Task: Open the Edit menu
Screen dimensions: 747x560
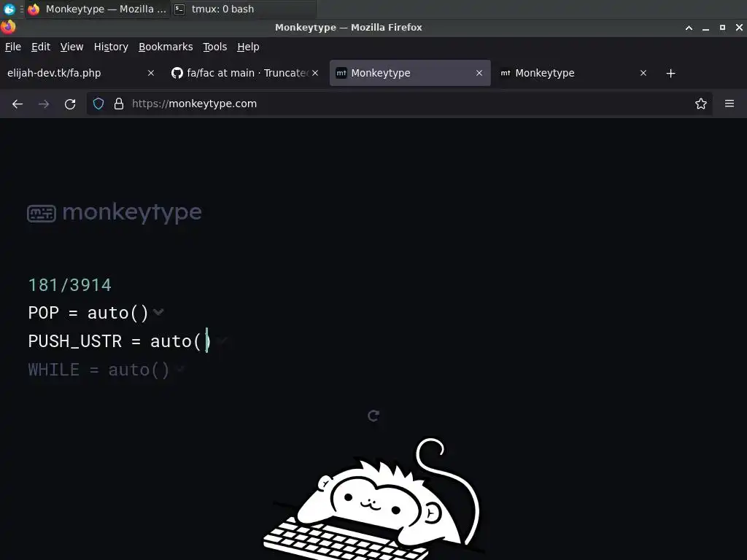Action: click(41, 47)
